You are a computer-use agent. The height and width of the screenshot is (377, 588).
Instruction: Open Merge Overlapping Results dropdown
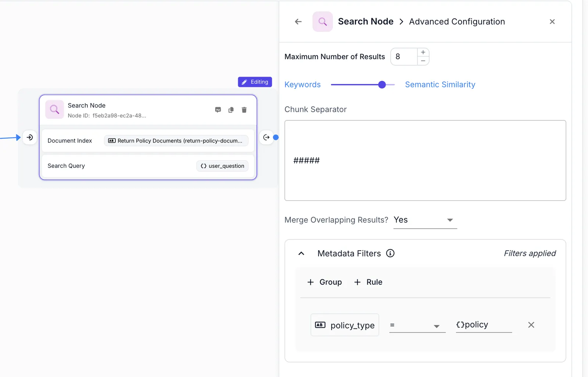tap(425, 220)
